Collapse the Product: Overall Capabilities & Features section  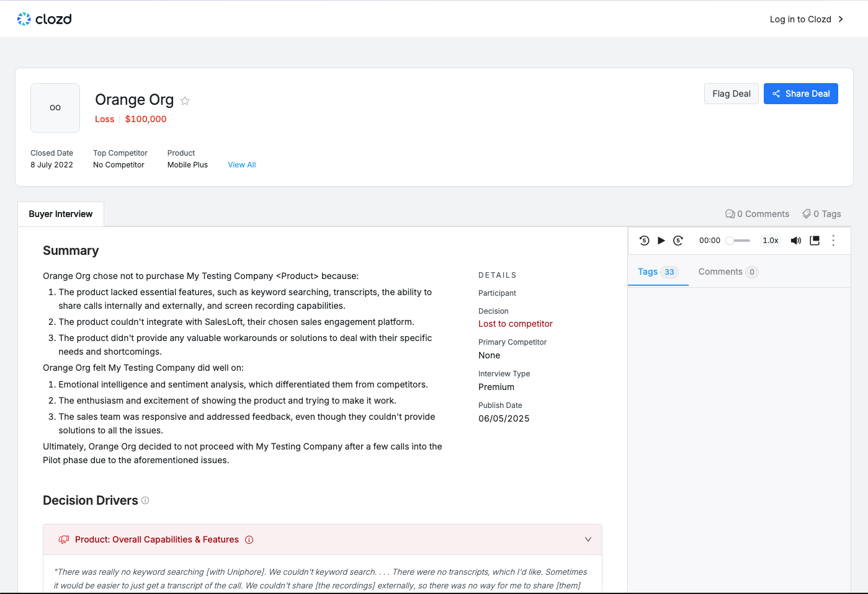click(588, 539)
